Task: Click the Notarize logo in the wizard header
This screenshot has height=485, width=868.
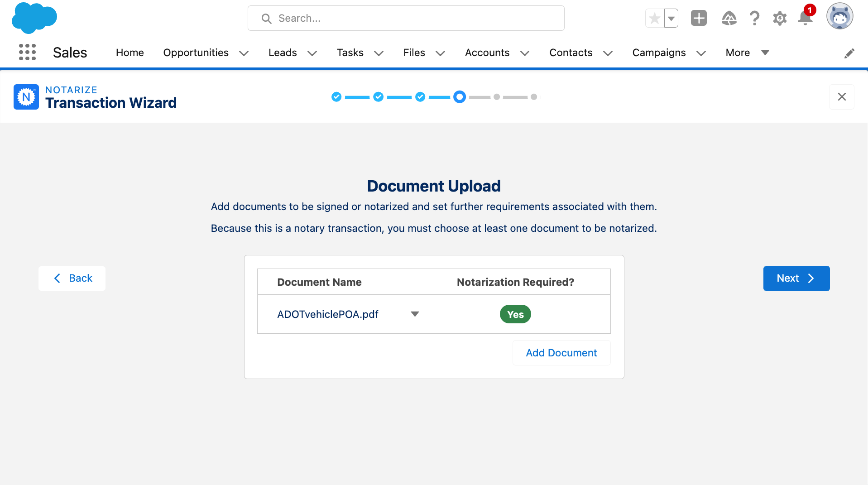Action: coord(26,96)
